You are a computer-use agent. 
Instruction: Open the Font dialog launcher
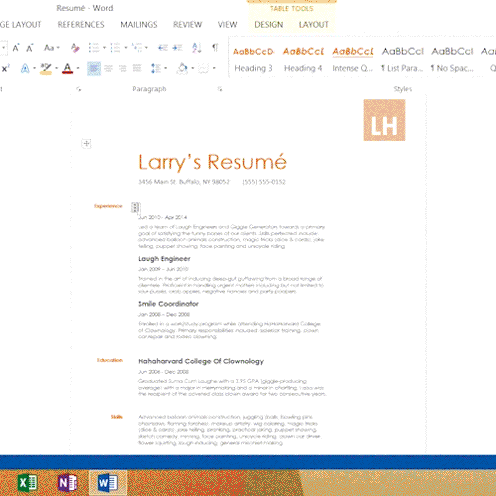tap(79, 89)
